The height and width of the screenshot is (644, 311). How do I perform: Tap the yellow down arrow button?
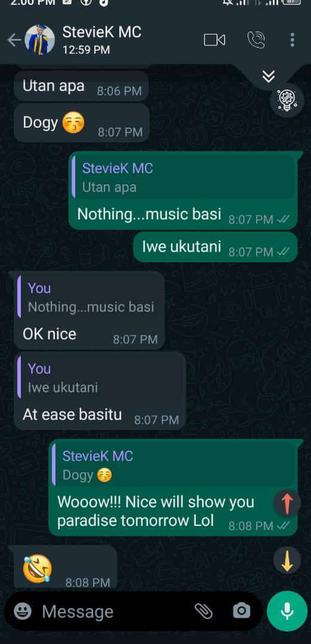coord(287,561)
